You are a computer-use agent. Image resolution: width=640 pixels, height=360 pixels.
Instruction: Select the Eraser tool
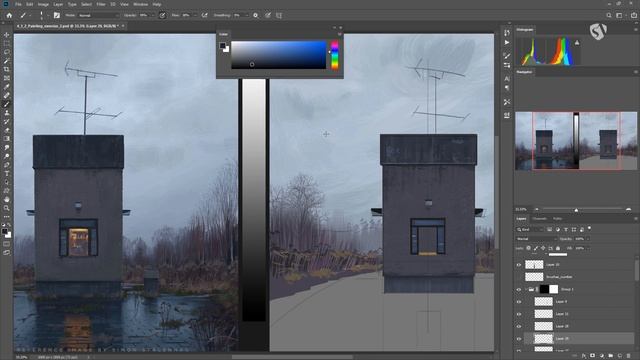tap(7, 130)
